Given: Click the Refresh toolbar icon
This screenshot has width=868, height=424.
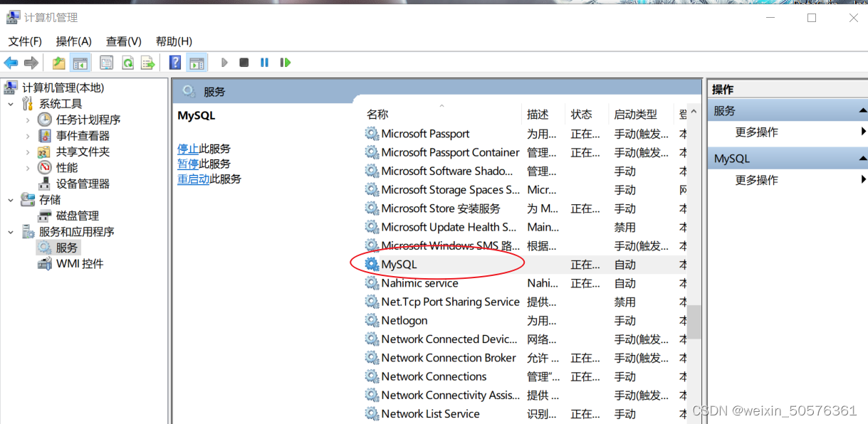Looking at the screenshot, I should [x=128, y=62].
